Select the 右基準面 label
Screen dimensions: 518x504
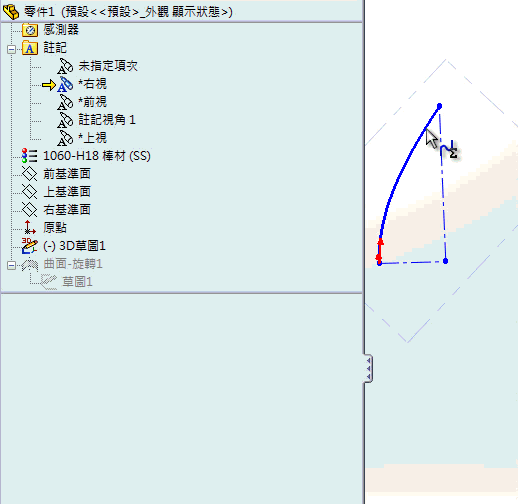[67, 210]
